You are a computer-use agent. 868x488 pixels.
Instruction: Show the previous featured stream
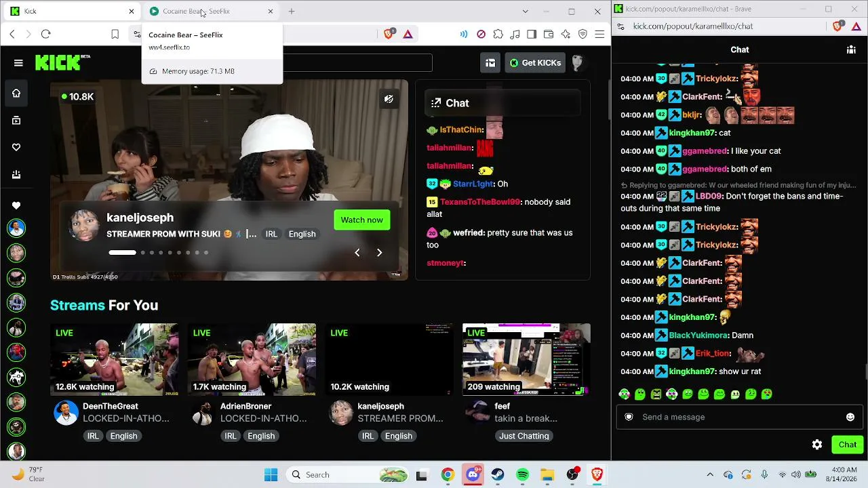click(x=357, y=253)
